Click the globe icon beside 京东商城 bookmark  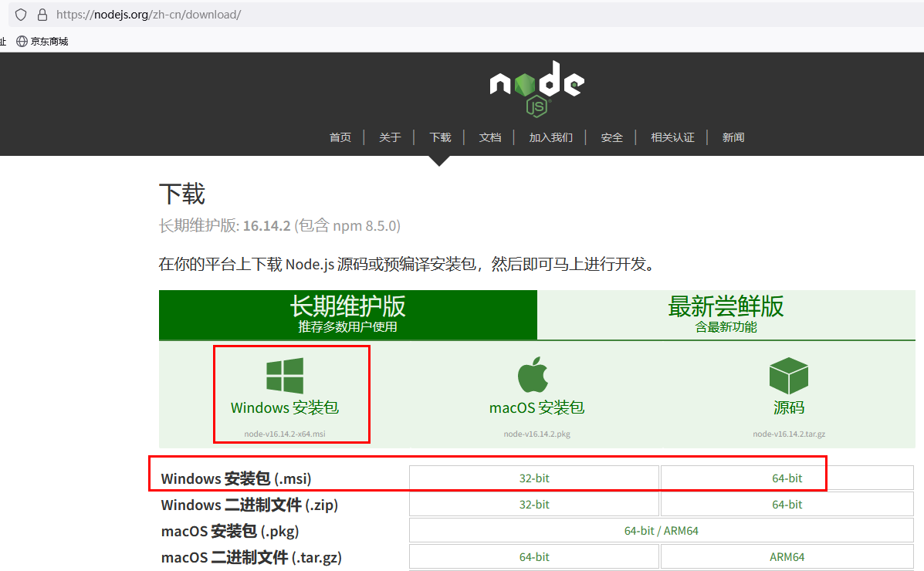[x=22, y=41]
